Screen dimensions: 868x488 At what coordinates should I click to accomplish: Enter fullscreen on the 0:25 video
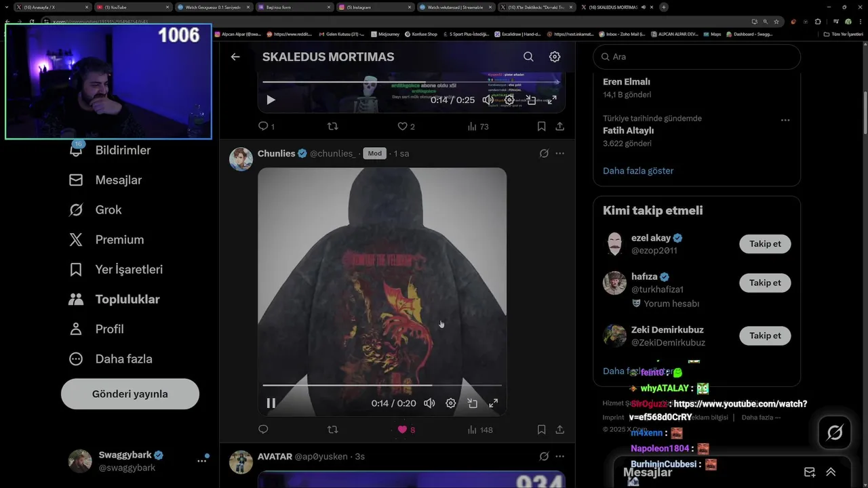(552, 100)
